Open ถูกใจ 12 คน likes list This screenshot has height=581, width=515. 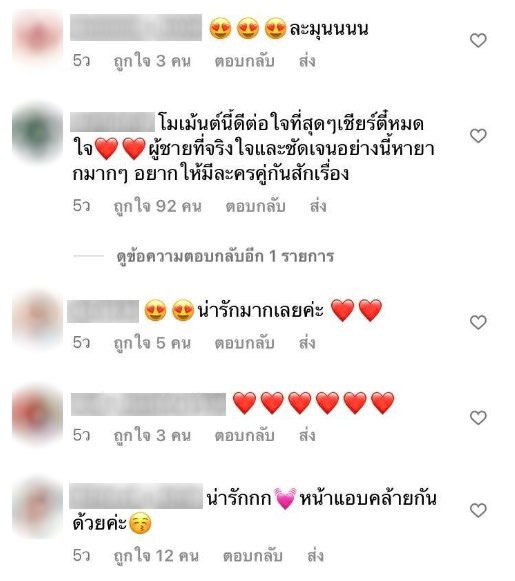(x=156, y=556)
